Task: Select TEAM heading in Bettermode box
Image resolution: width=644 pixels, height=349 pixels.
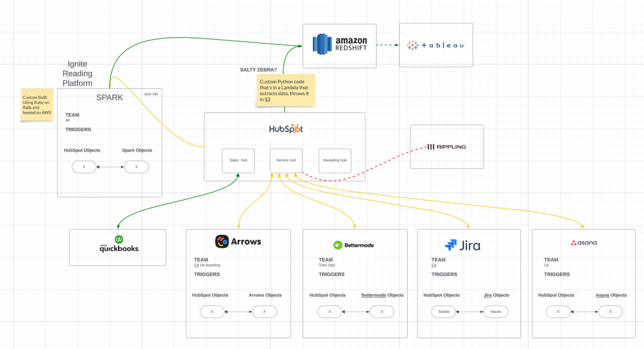Action: pyautogui.click(x=326, y=260)
